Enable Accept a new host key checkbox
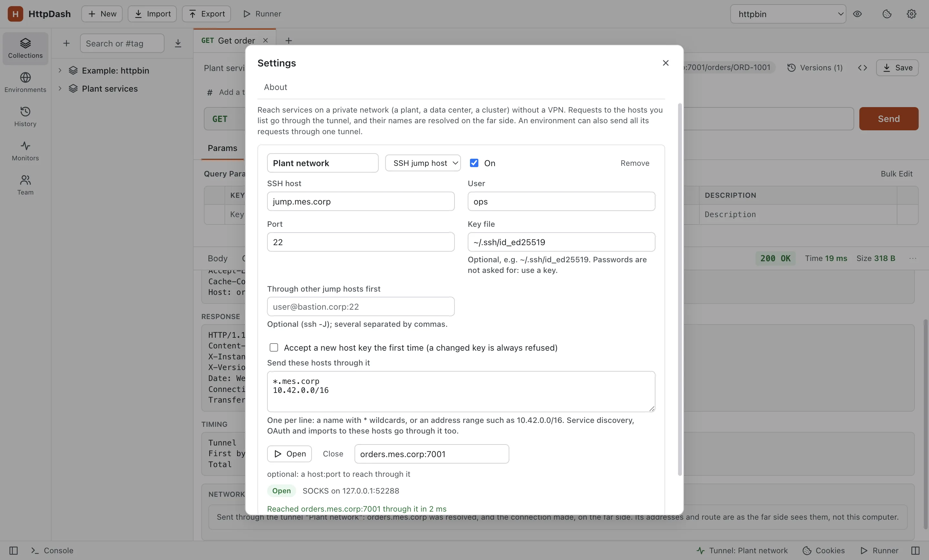This screenshot has width=929, height=560. pos(274,347)
